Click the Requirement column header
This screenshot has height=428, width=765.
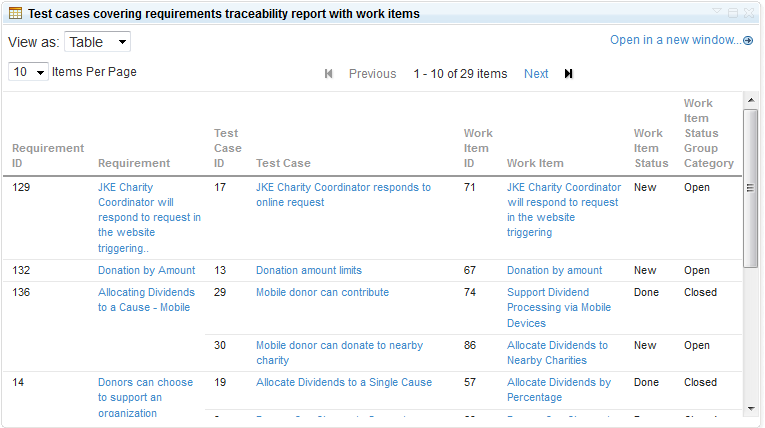click(134, 163)
